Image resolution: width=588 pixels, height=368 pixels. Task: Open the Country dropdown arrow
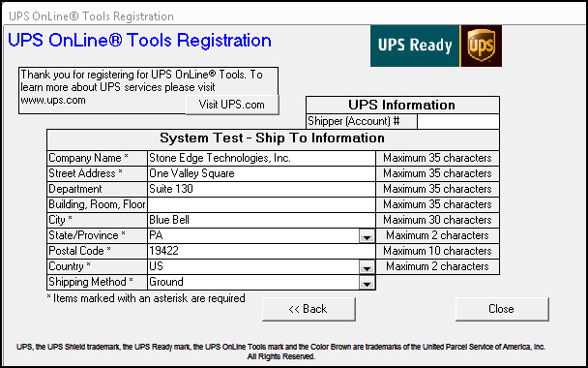point(367,267)
